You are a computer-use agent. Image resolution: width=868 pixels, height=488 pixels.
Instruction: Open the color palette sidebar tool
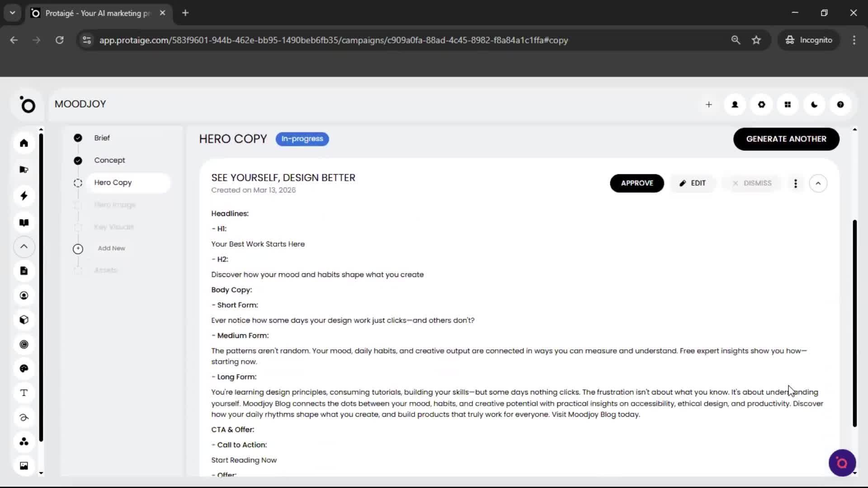24,369
